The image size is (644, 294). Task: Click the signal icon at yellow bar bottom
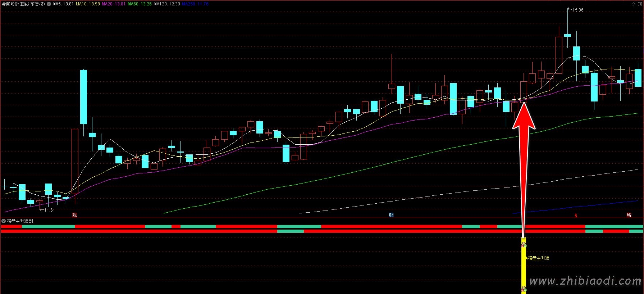tap(524, 289)
